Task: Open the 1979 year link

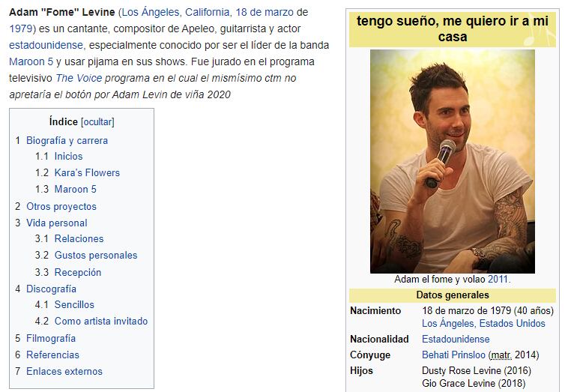Action: (x=20, y=28)
